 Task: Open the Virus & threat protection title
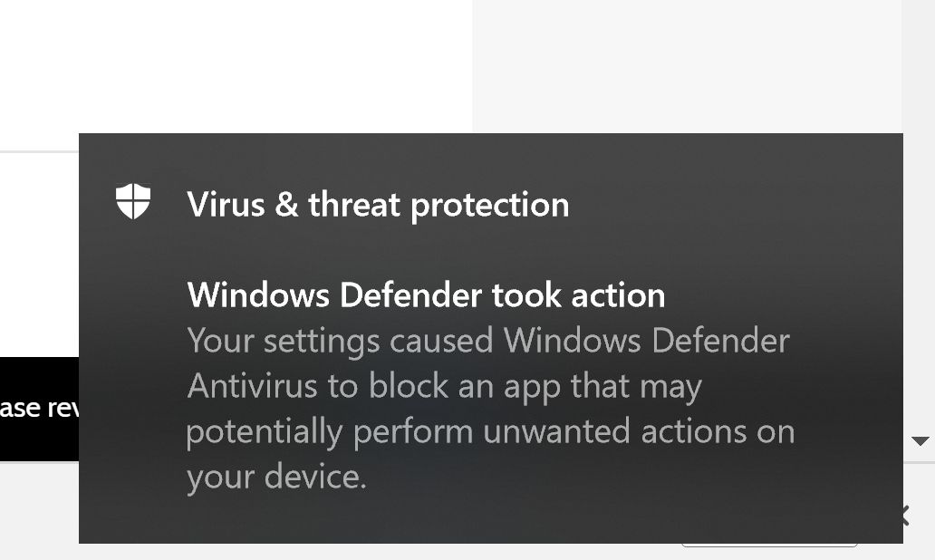click(378, 205)
